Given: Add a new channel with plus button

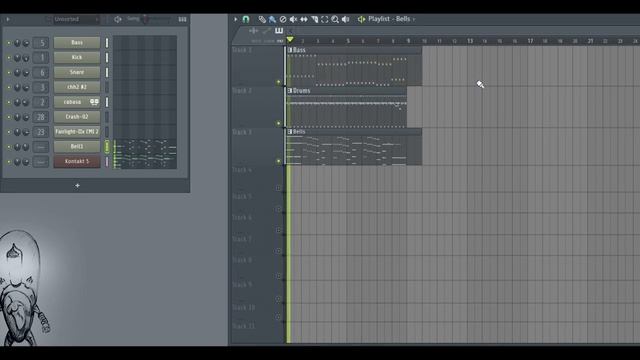Looking at the screenshot, I should [x=77, y=186].
